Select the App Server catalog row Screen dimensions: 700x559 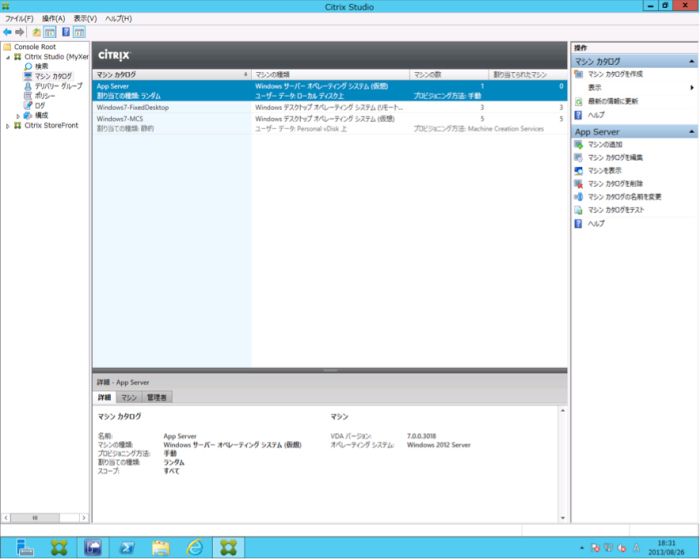[330, 91]
